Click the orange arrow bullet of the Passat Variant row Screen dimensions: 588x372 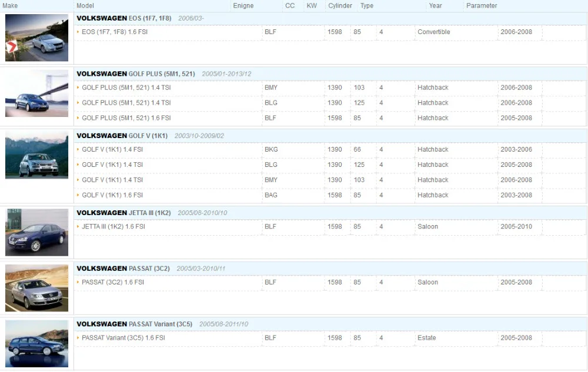78,337
